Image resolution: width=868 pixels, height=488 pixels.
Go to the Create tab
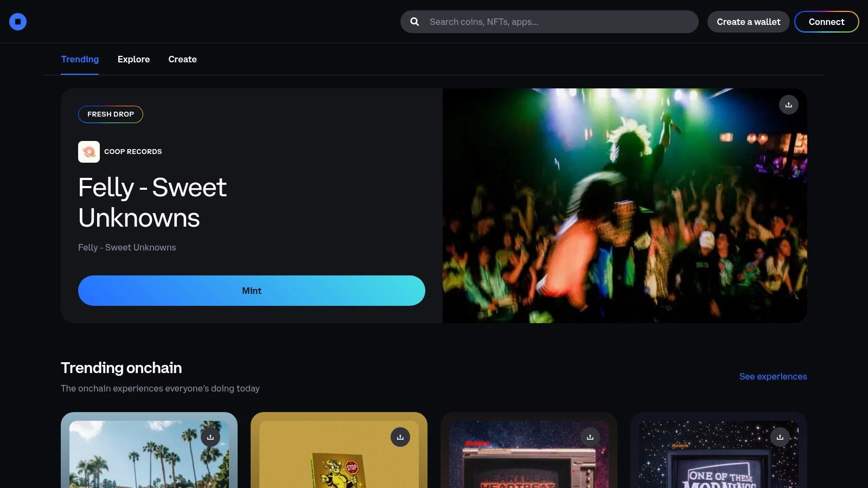(182, 59)
